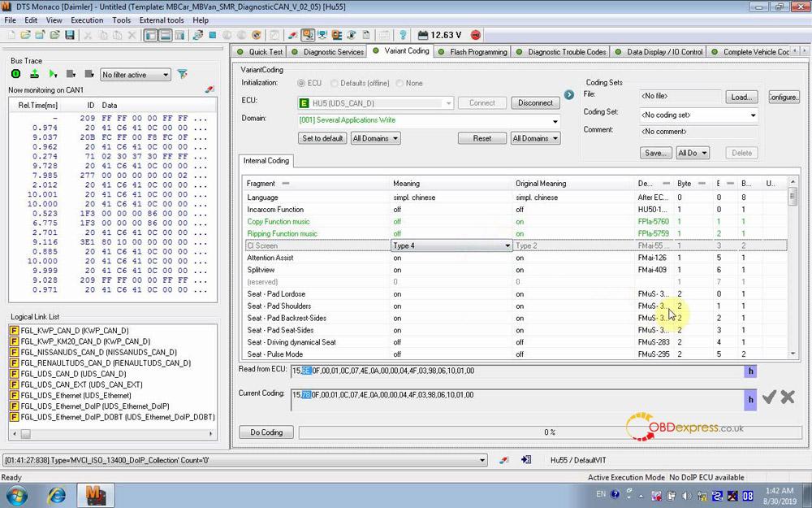Switch to the Diagnostic Trouble Codes tab
812x508 pixels.
[561, 52]
